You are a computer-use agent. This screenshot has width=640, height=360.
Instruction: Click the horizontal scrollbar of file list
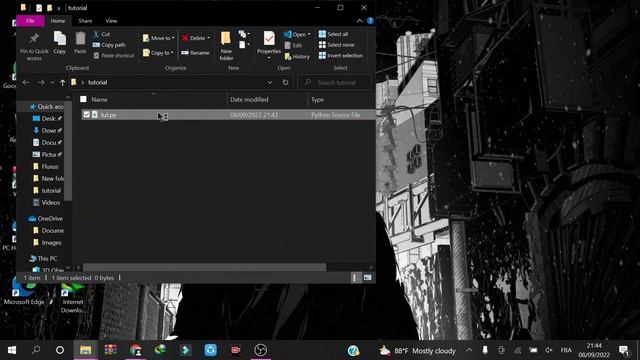204,267
